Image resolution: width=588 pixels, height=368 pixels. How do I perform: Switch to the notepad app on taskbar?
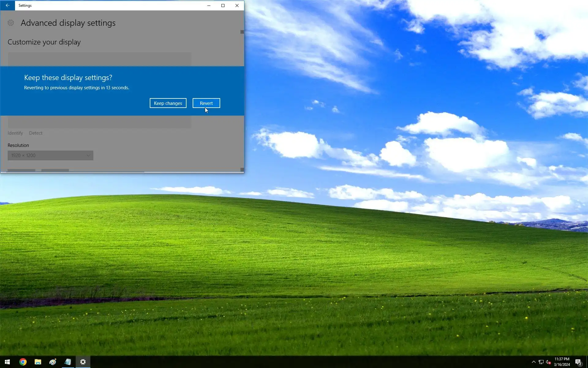click(x=68, y=362)
